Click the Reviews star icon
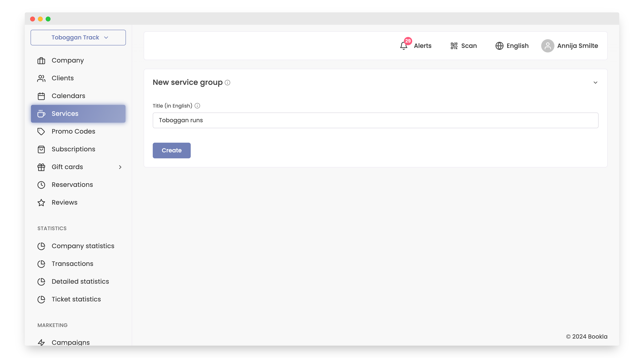The width and height of the screenshot is (644, 358). 41,203
